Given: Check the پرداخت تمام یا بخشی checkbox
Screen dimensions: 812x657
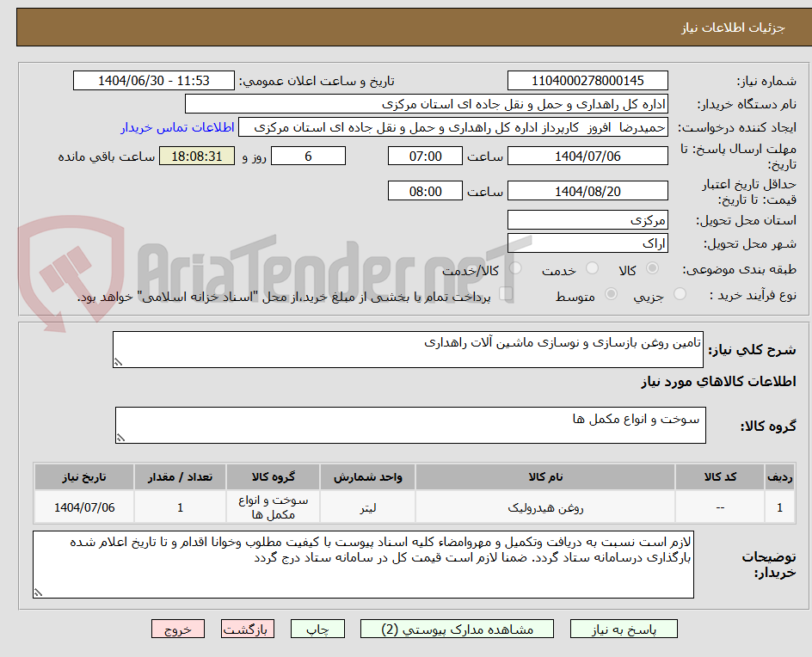Looking at the screenshot, I should coord(507,292).
